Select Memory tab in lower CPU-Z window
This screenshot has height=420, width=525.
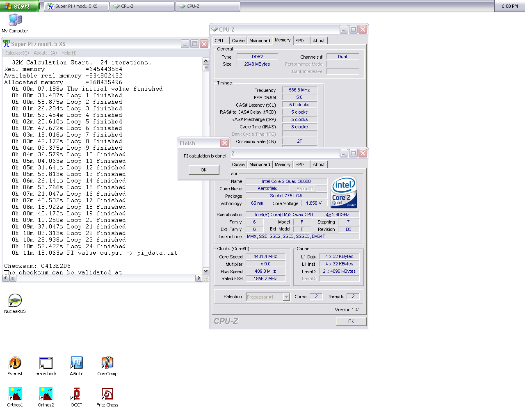283,164
